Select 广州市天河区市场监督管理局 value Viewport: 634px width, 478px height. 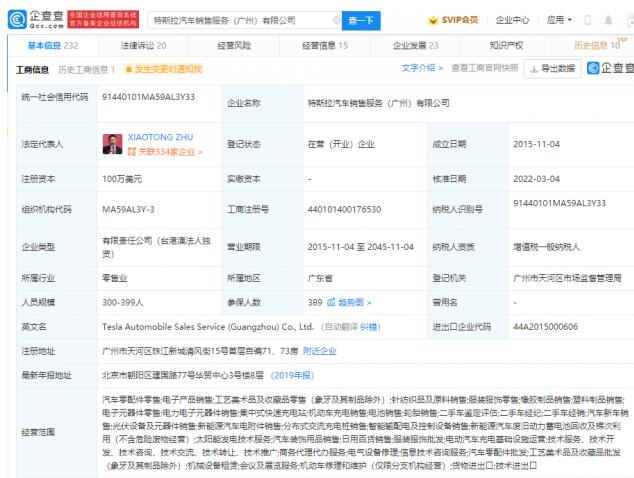pyautogui.click(x=567, y=278)
